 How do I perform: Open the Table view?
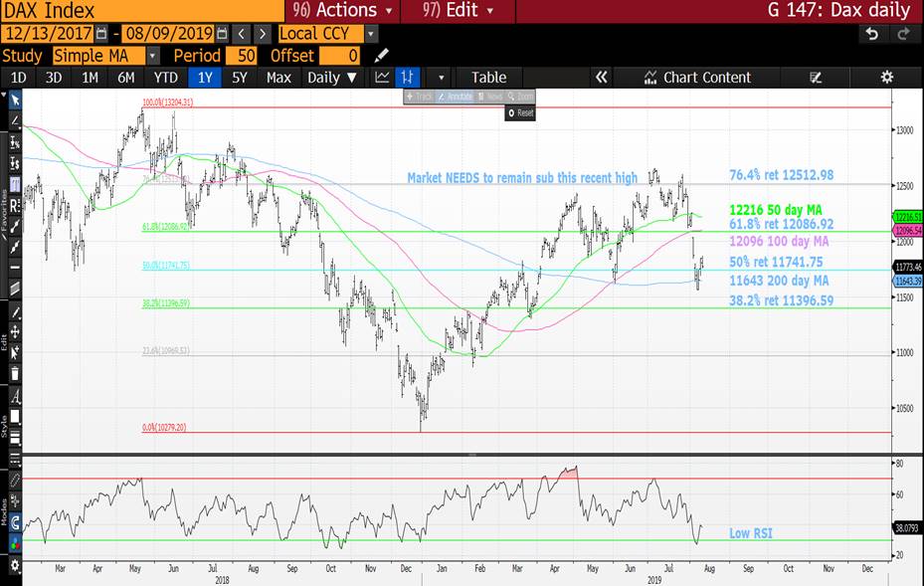488,78
